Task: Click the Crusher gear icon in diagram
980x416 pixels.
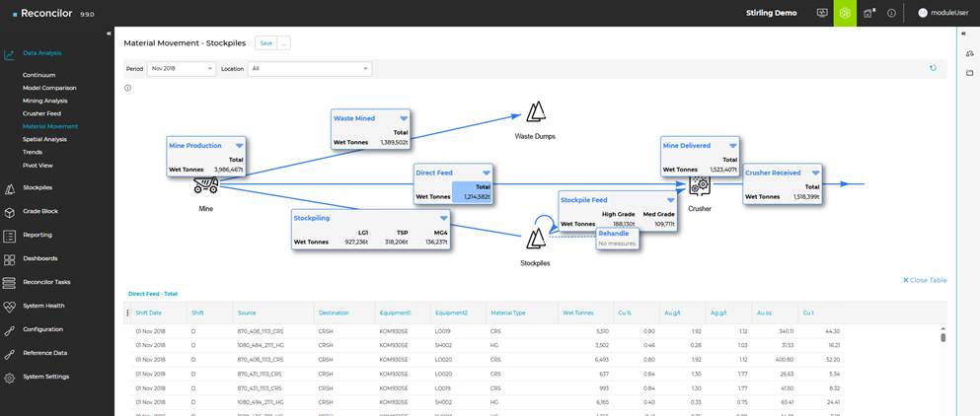Action: (x=700, y=184)
